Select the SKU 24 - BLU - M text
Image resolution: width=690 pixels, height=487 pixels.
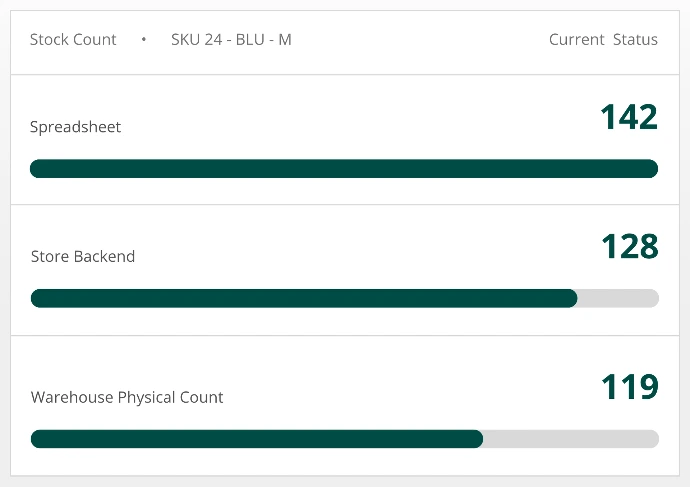tap(231, 40)
